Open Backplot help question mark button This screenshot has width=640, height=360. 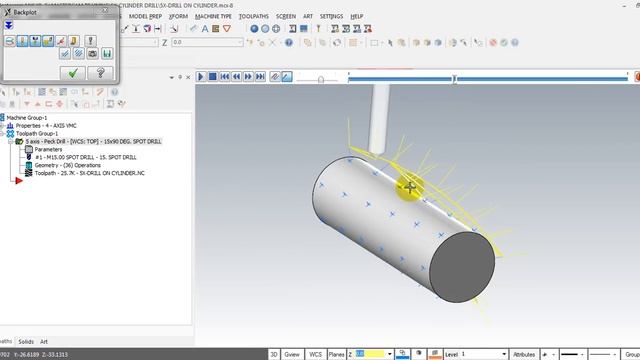tap(100, 73)
